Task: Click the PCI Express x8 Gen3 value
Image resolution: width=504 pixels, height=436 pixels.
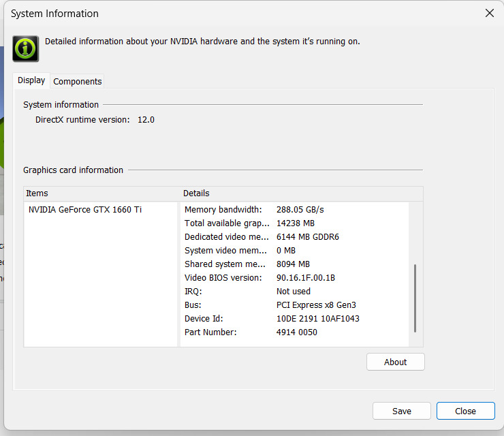Action: pos(316,305)
